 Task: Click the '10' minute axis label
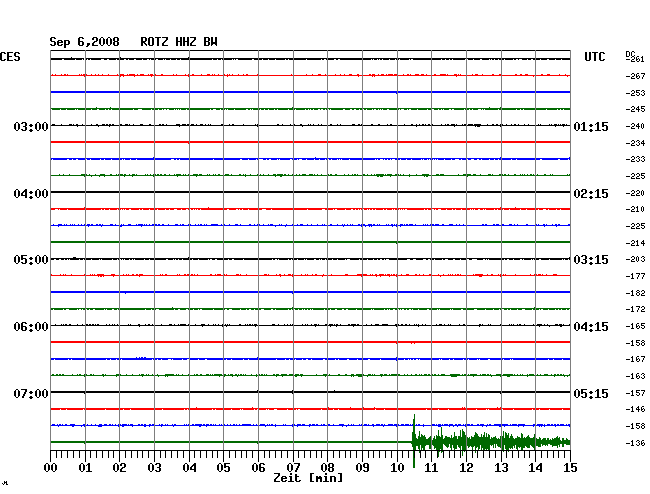point(397,467)
